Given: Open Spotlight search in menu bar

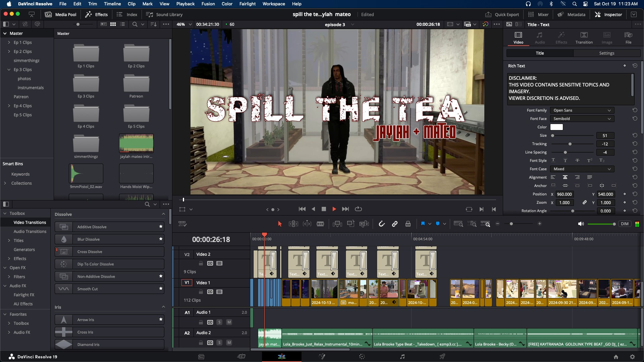Looking at the screenshot, I should click(x=575, y=4).
